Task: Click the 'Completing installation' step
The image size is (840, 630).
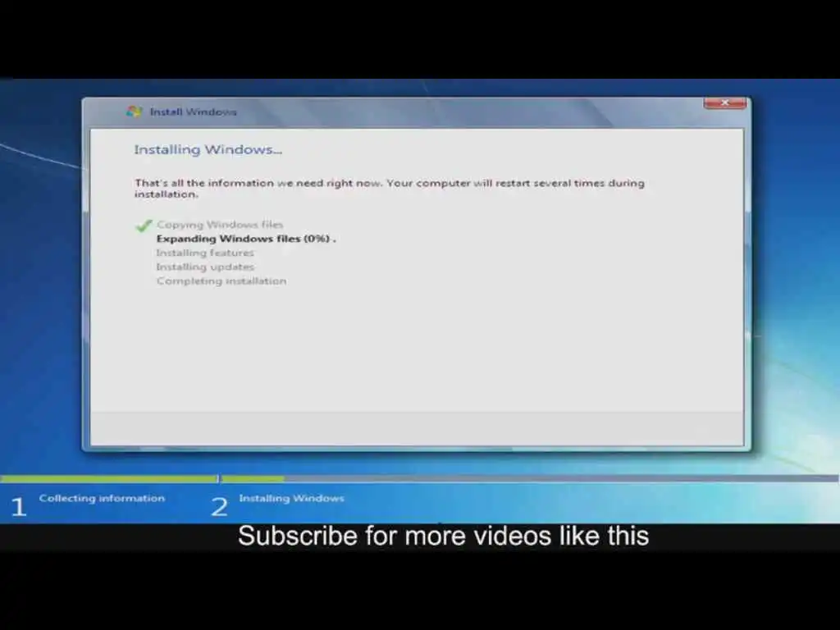Action: pyautogui.click(x=221, y=281)
